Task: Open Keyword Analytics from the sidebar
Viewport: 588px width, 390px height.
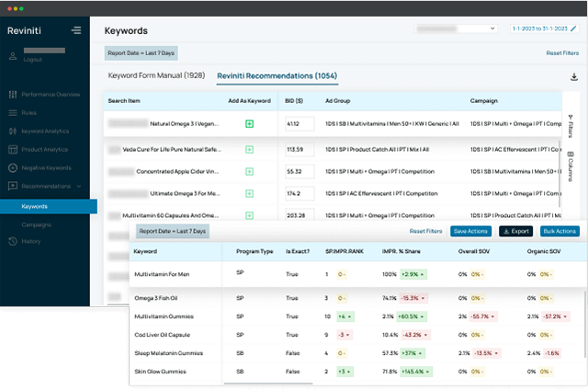Action: point(45,131)
